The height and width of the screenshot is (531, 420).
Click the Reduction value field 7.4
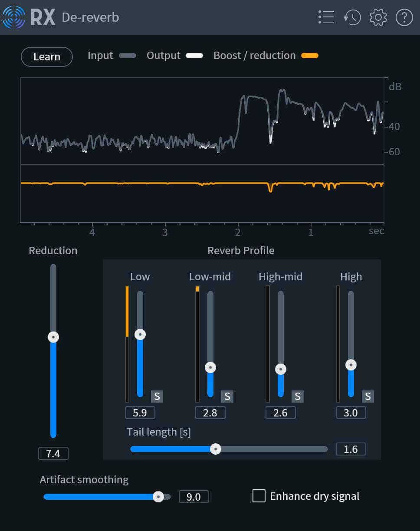(53, 453)
